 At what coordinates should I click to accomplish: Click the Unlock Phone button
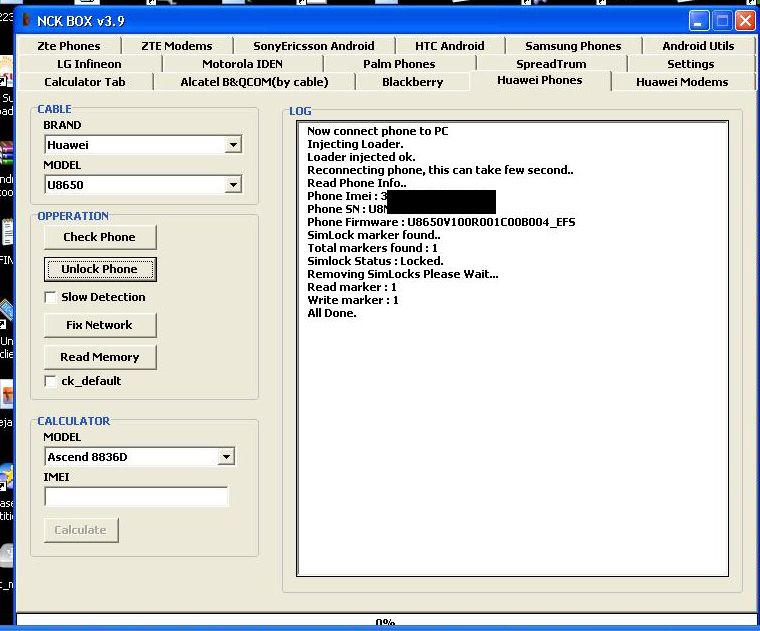[x=100, y=269]
